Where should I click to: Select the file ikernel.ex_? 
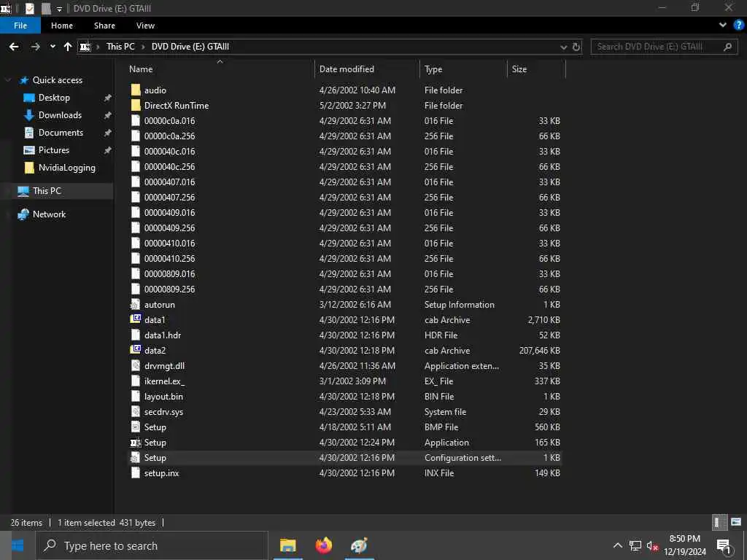(x=164, y=381)
